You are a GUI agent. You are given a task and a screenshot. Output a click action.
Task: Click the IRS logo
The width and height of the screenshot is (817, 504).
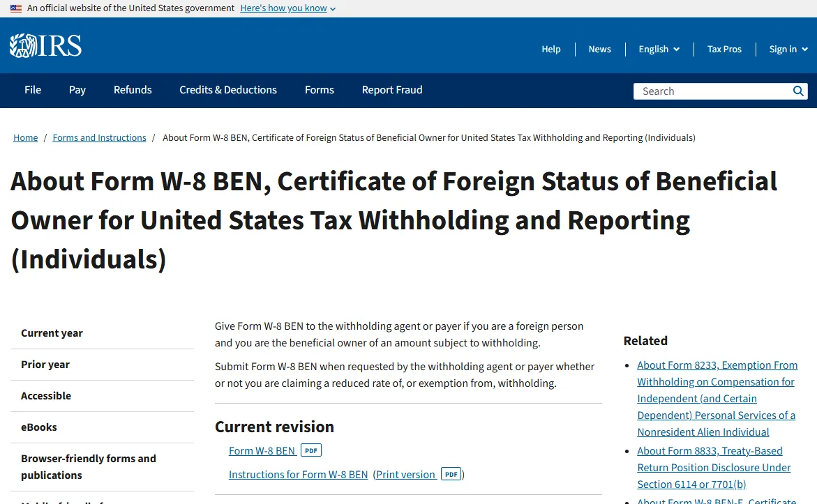tap(45, 46)
